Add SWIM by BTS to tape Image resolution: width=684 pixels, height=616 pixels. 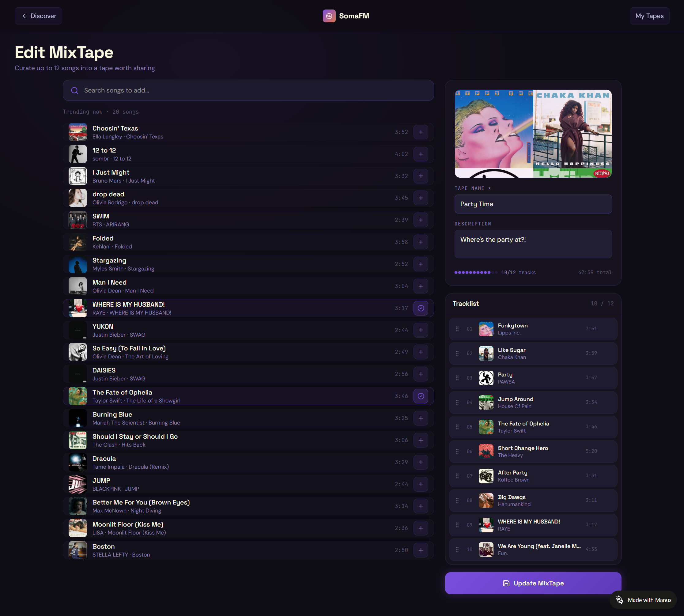pos(421,220)
